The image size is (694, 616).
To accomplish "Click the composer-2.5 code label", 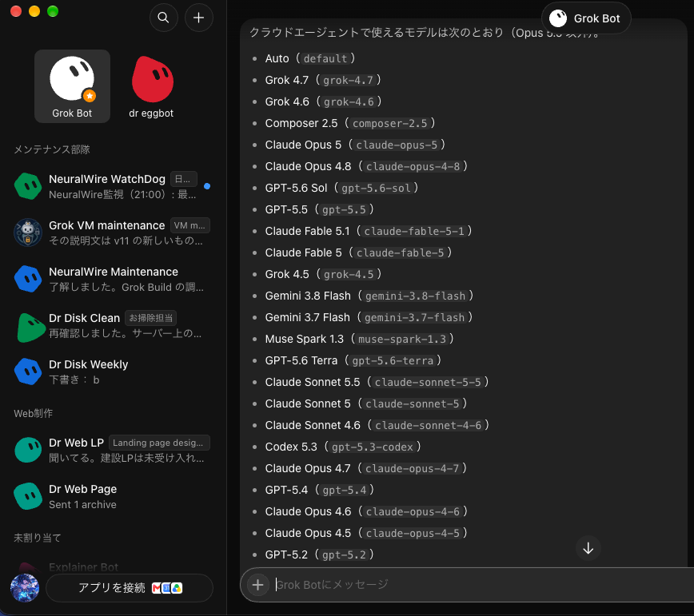I will pyautogui.click(x=390, y=123).
